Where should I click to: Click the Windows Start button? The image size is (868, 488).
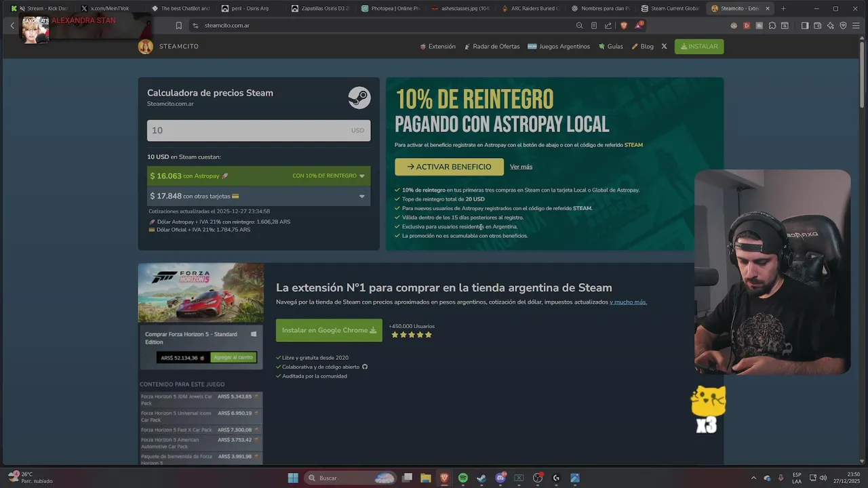pyautogui.click(x=293, y=478)
